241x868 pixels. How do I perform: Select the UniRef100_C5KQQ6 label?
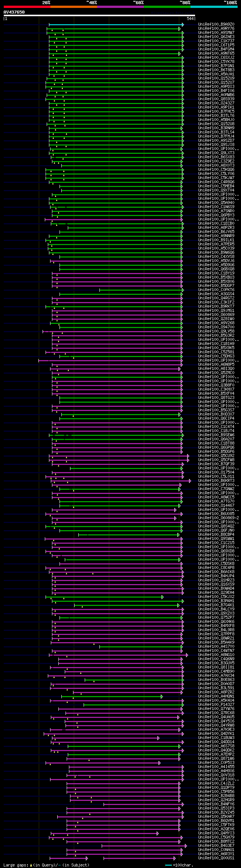216,170
